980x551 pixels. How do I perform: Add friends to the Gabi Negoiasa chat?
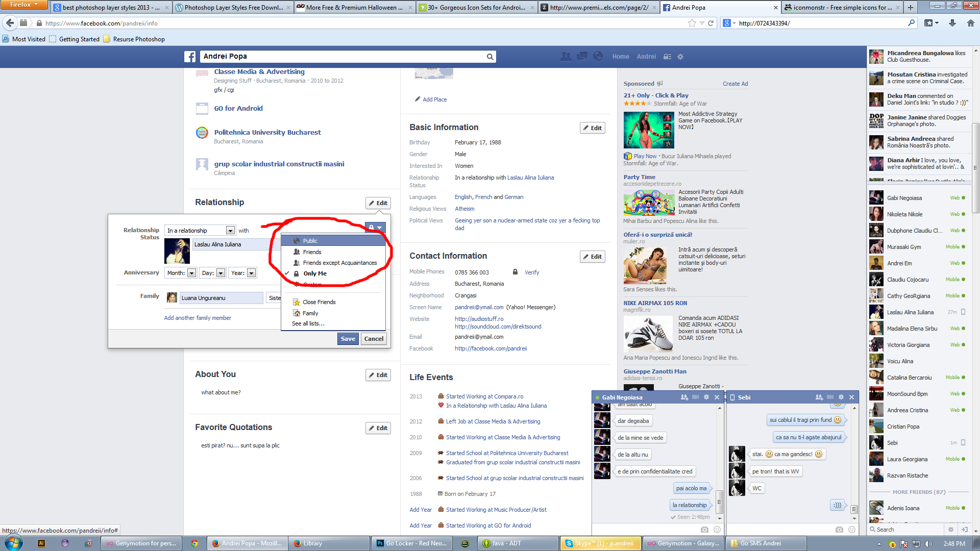[684, 397]
